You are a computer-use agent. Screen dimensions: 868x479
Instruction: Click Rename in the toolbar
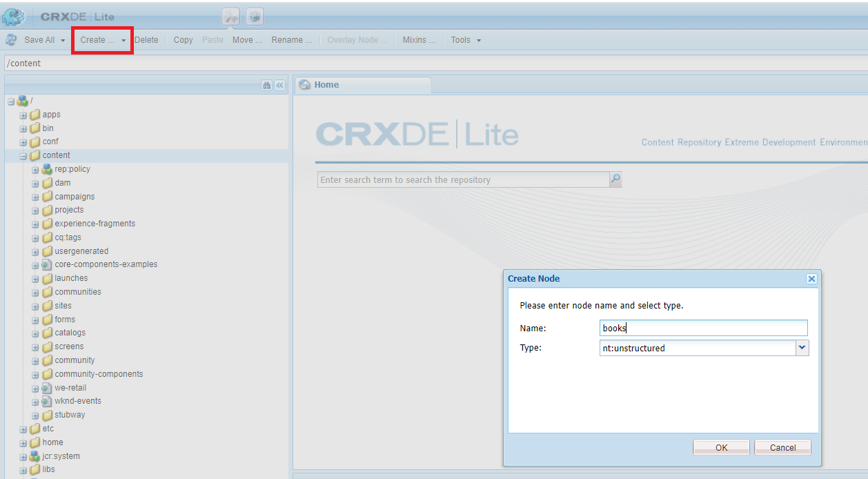coord(291,40)
